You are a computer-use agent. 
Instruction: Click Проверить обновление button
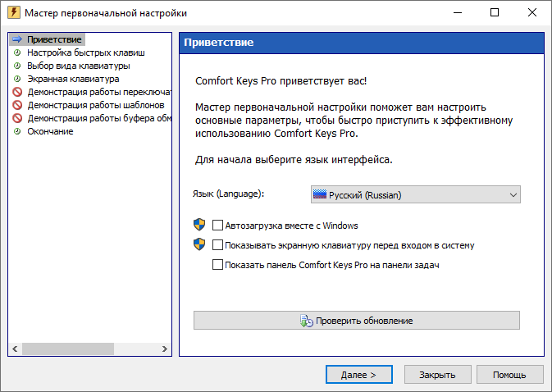point(357,321)
